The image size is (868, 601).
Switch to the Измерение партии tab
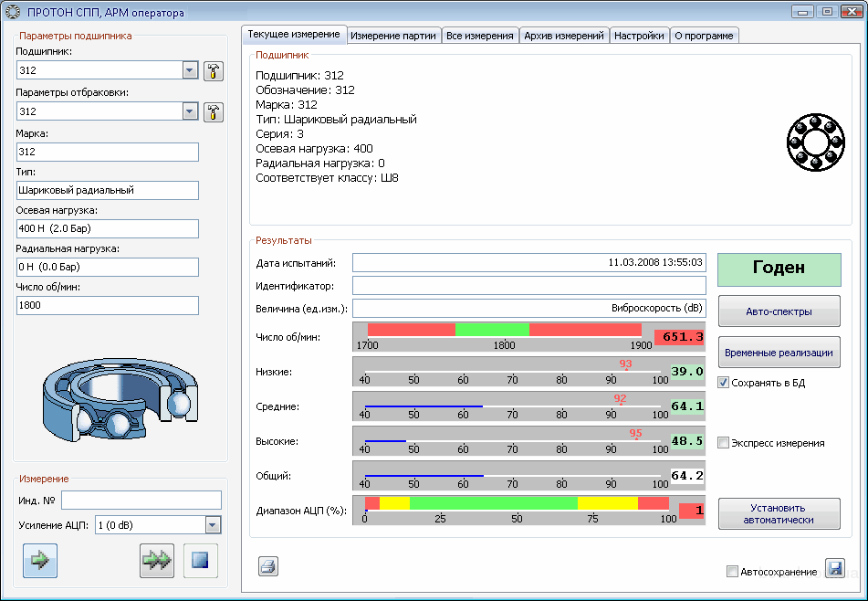(x=393, y=36)
